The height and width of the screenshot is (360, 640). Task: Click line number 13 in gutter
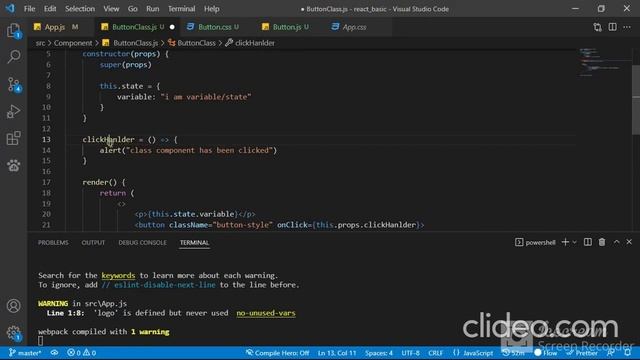47,140
